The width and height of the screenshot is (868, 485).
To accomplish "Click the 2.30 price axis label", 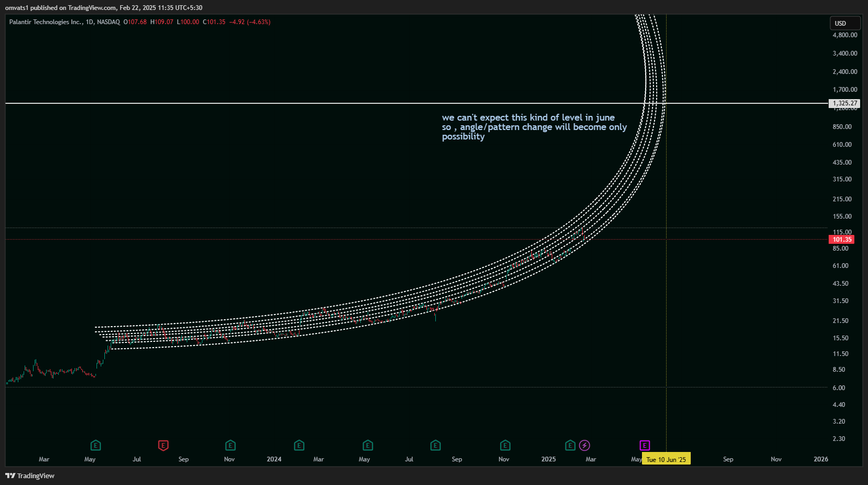I will coord(839,439).
